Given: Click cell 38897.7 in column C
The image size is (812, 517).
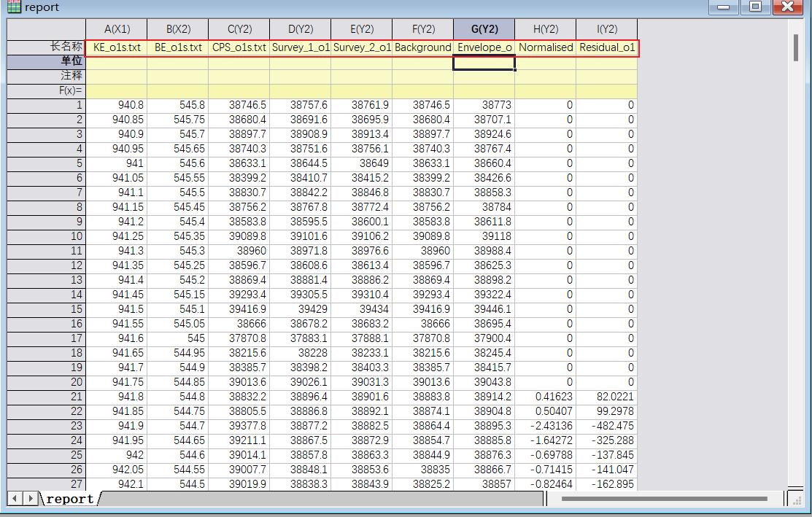Looking at the screenshot, I should coord(239,135).
